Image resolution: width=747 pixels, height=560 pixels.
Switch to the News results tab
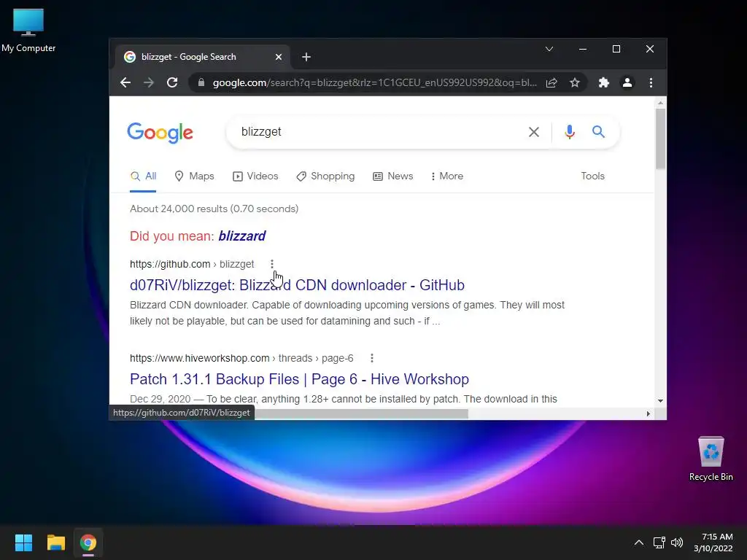pyautogui.click(x=393, y=176)
